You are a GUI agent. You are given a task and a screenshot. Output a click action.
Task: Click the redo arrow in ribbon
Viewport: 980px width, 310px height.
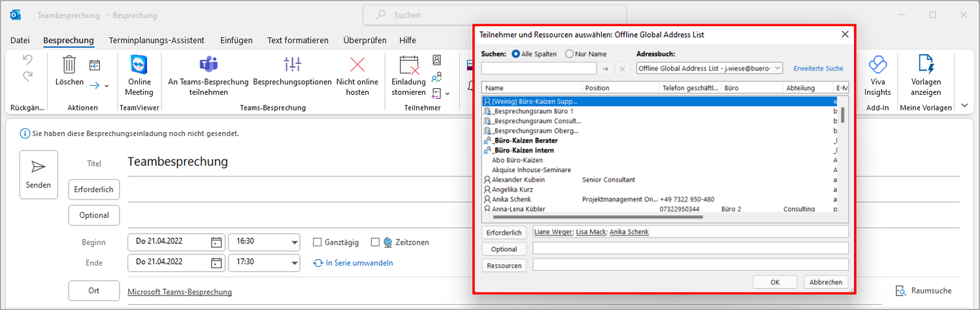coord(27,77)
